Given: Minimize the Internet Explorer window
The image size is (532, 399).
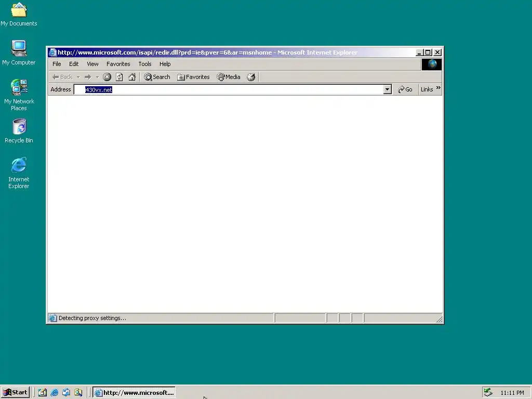Looking at the screenshot, I should point(419,52).
